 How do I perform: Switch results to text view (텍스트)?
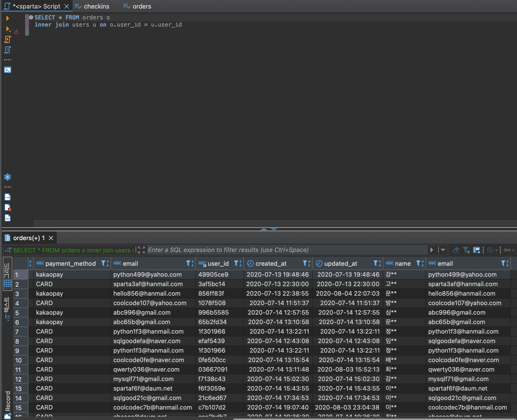coord(7,309)
